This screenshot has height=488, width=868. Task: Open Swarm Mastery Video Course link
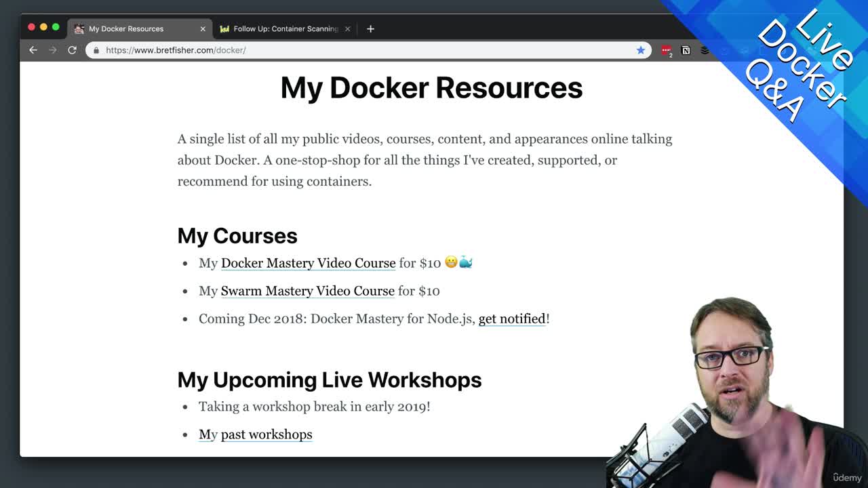[307, 291]
